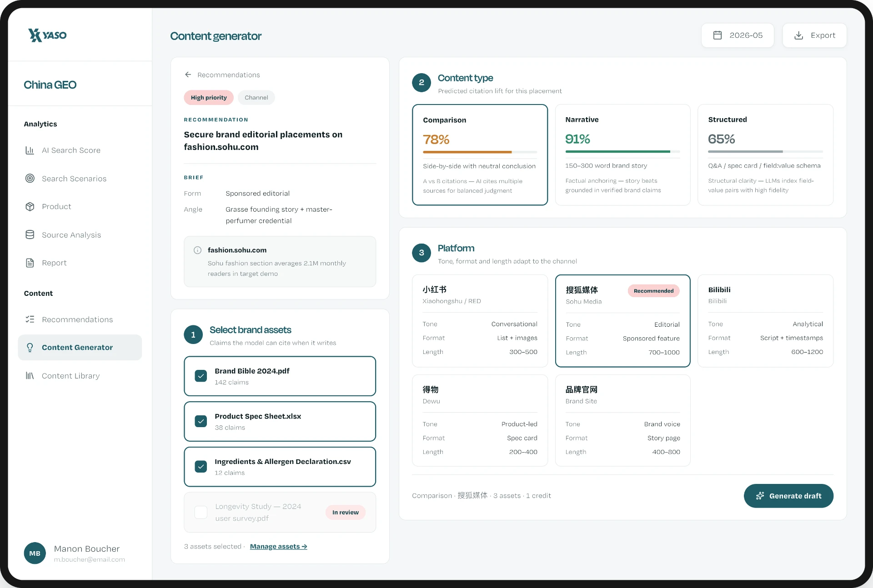
Task: Click the 'Comparison · 搜狐媒体 · 3 assets · 1 credit' summary
Action: click(x=482, y=496)
